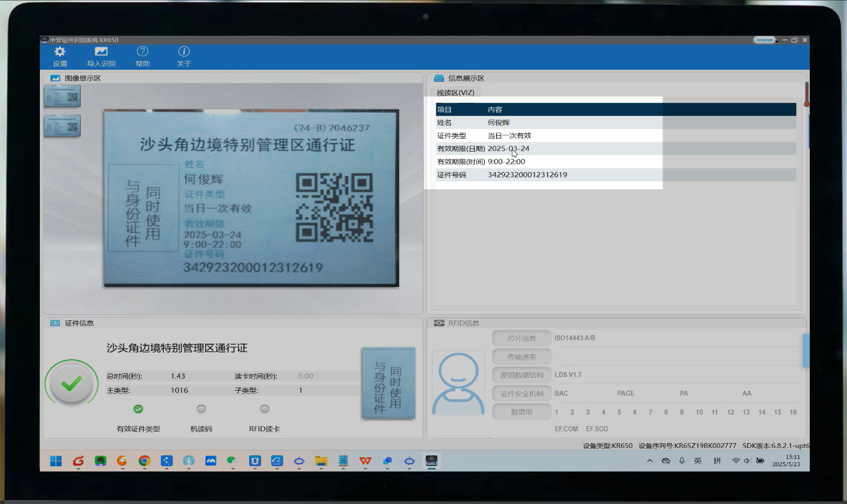Viewport: 847px width, 504px height.
Task: Click the 传输速率 button
Action: click(x=522, y=357)
